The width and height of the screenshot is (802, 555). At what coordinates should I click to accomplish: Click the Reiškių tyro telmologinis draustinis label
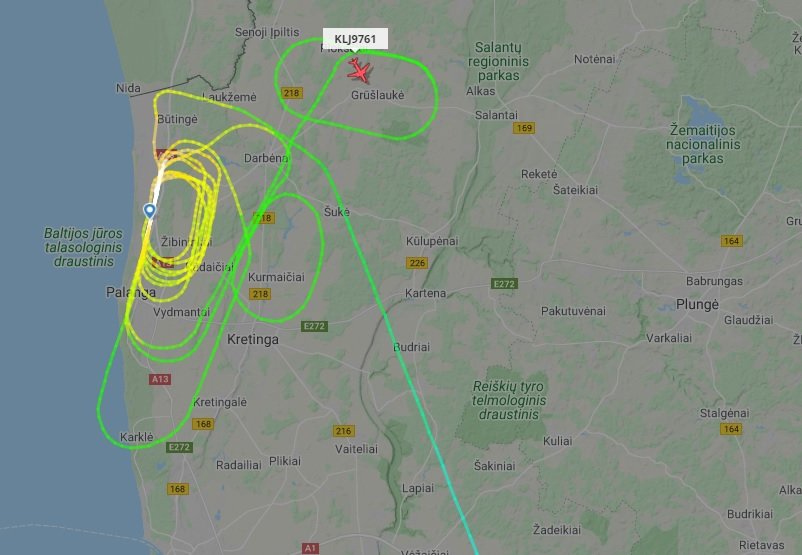coord(509,400)
